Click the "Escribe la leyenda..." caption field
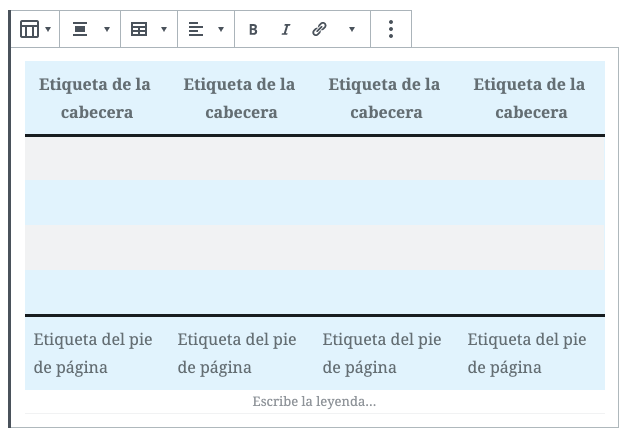Image resolution: width=625 pixels, height=438 pixels. point(314,401)
